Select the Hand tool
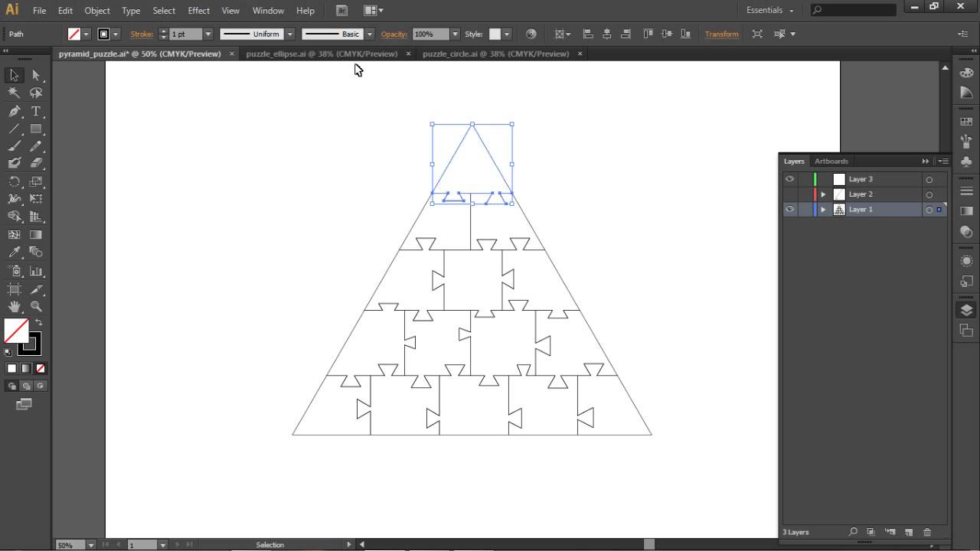The image size is (980, 551). click(14, 306)
